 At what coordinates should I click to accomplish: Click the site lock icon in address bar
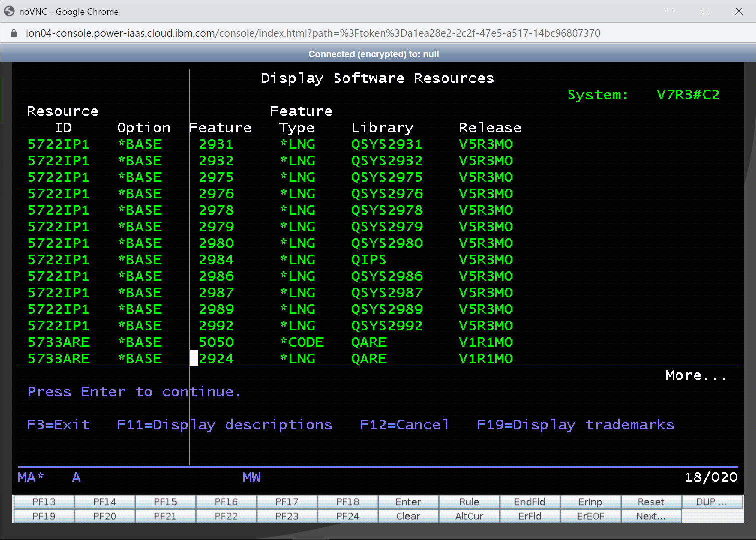[14, 33]
